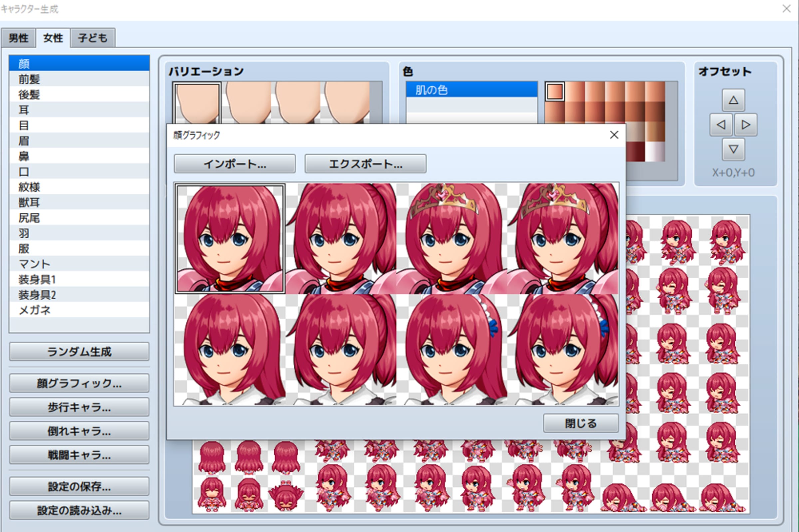Select the ponytail maid headband face graphic
This screenshot has width=799, height=532.
[563, 350]
